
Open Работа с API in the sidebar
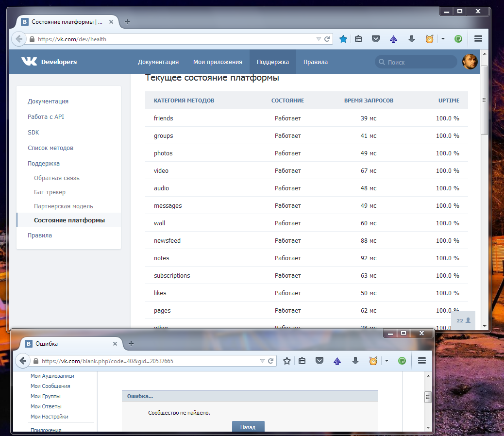[x=46, y=117]
